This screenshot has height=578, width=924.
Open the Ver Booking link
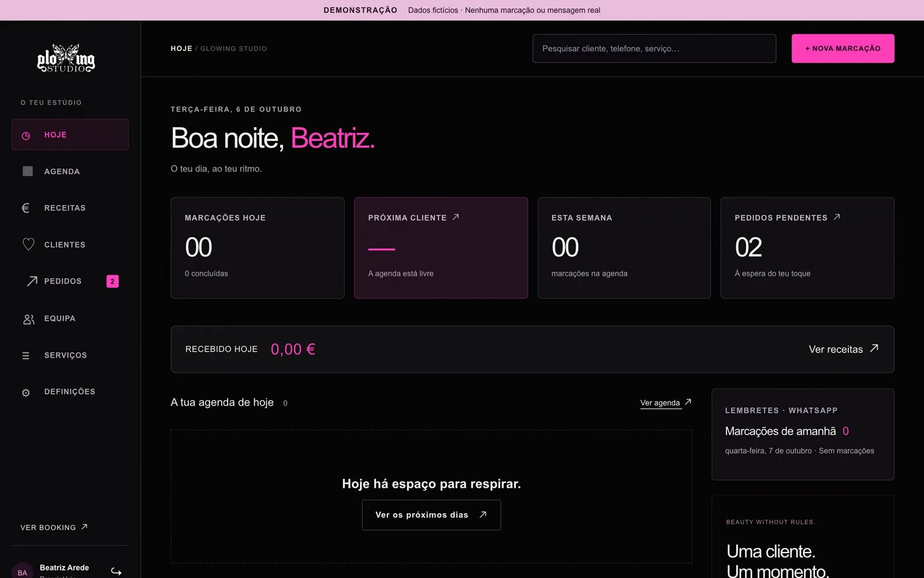pyautogui.click(x=54, y=527)
